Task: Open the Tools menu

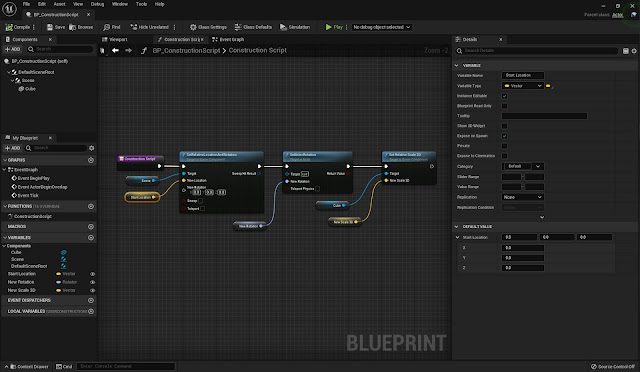Action: click(141, 4)
